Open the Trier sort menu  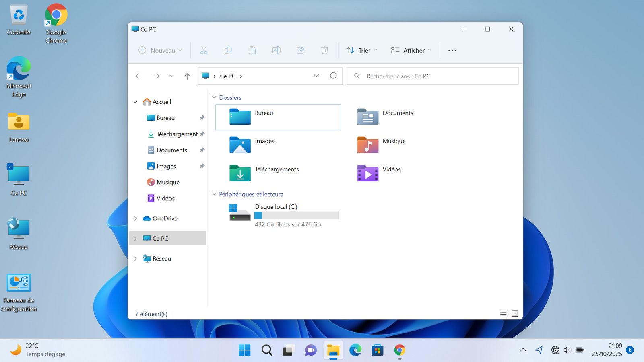[362, 50]
